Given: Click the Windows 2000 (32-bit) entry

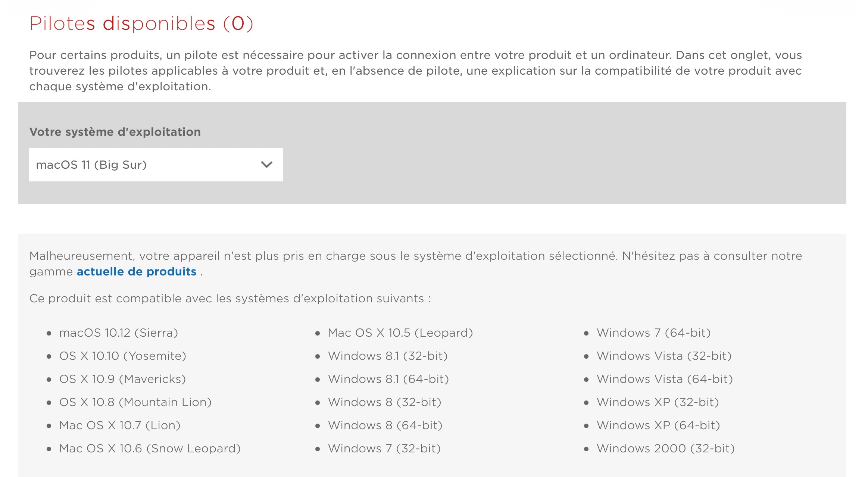Looking at the screenshot, I should click(x=665, y=448).
